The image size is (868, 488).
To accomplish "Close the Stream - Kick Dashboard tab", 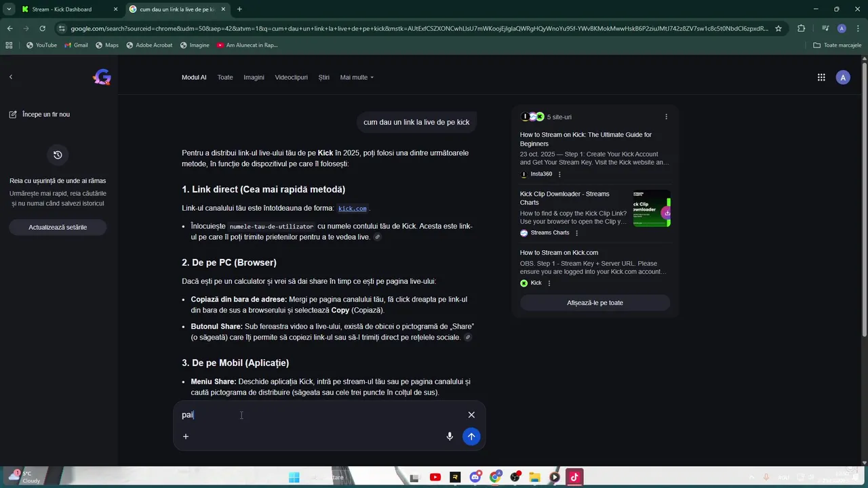I will [x=115, y=9].
